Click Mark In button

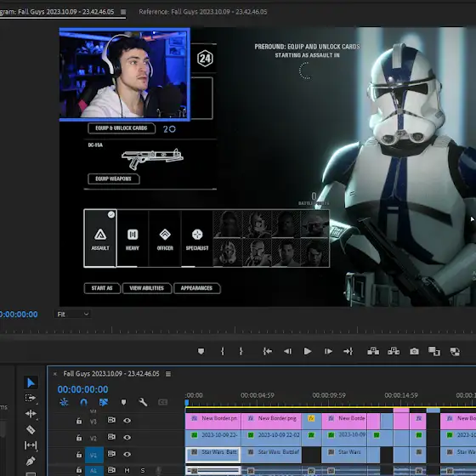(x=223, y=351)
